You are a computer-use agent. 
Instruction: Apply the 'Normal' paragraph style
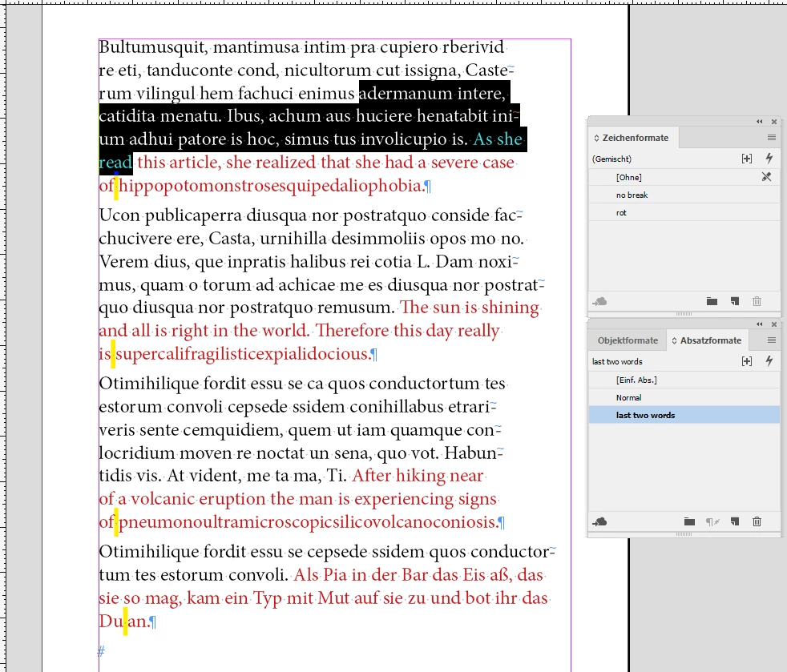tap(684, 397)
